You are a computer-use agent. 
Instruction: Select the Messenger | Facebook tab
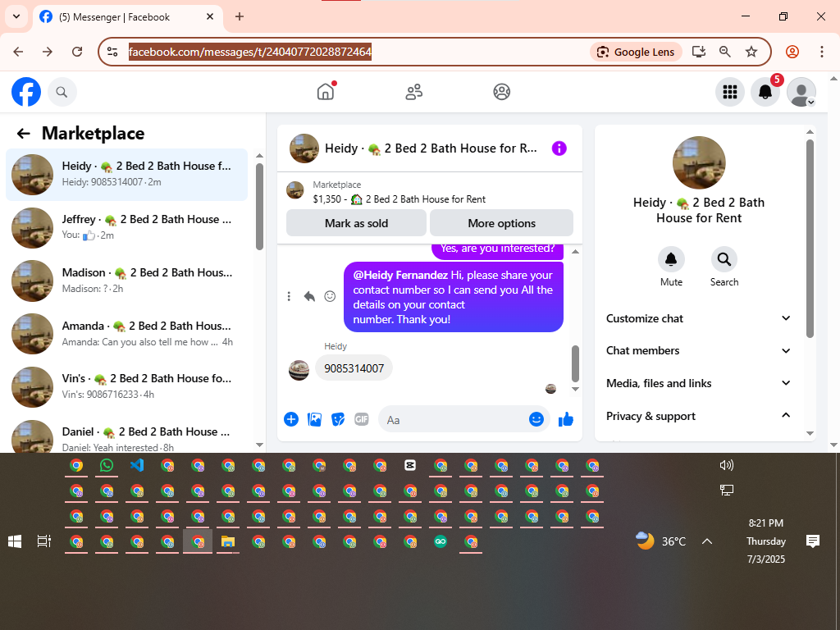127,17
